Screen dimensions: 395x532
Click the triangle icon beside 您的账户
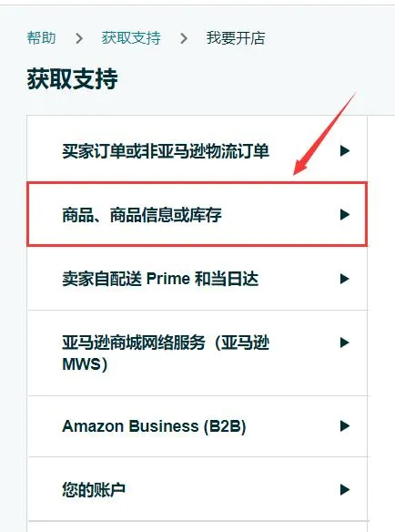click(x=344, y=489)
